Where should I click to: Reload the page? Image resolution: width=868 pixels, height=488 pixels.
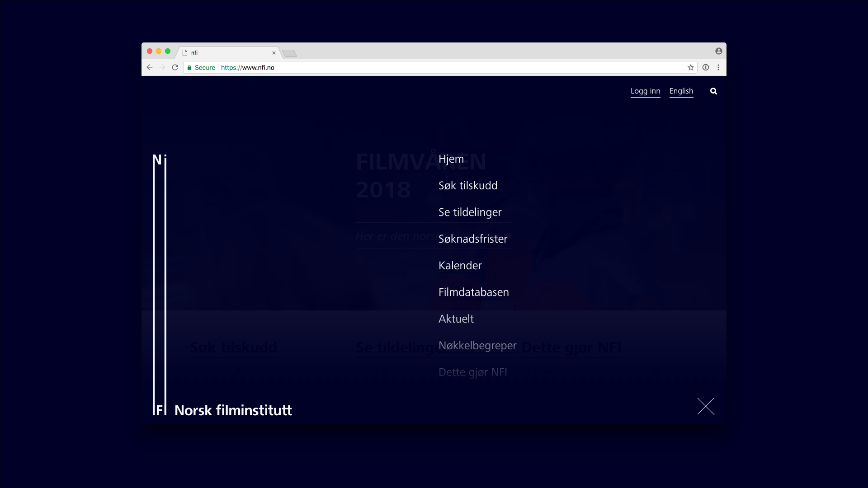(x=175, y=67)
